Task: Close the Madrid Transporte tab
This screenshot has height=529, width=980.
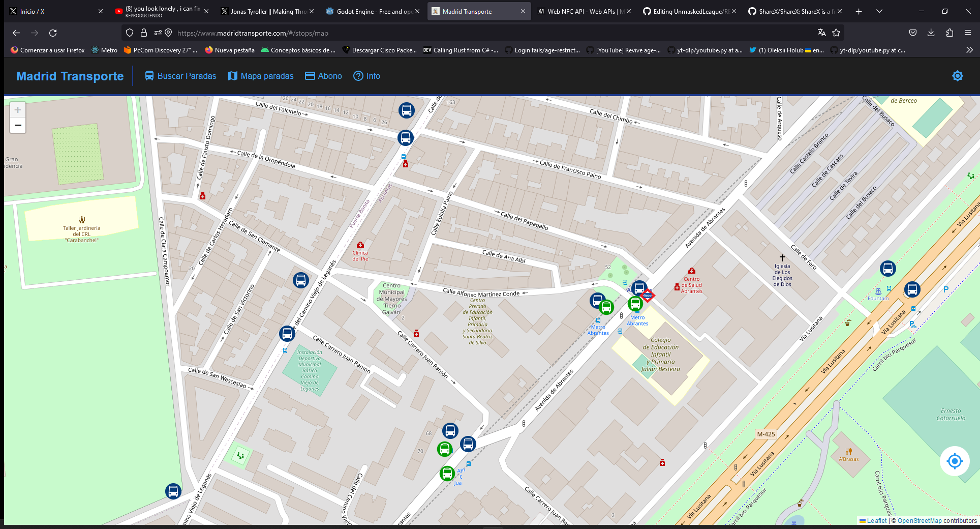Action: (x=523, y=11)
